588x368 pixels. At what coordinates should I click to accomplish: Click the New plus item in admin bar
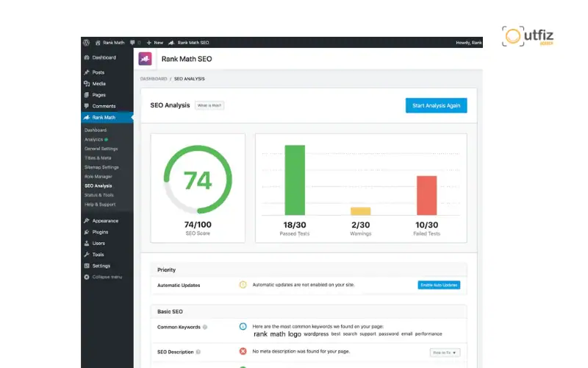point(155,43)
